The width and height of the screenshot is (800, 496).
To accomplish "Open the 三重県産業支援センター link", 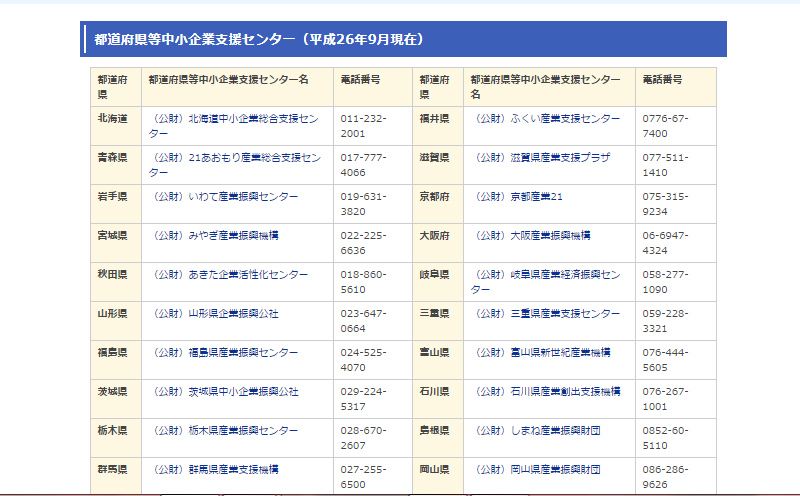I will (x=545, y=313).
